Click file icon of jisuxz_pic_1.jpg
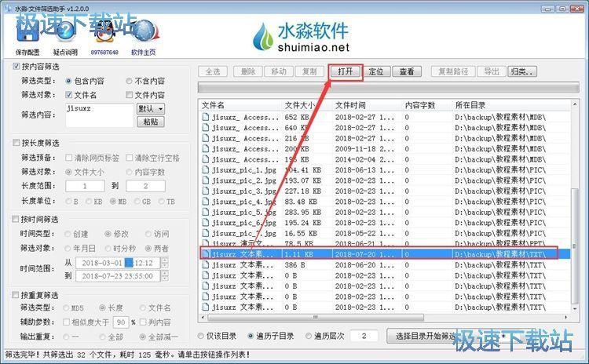 [206, 170]
